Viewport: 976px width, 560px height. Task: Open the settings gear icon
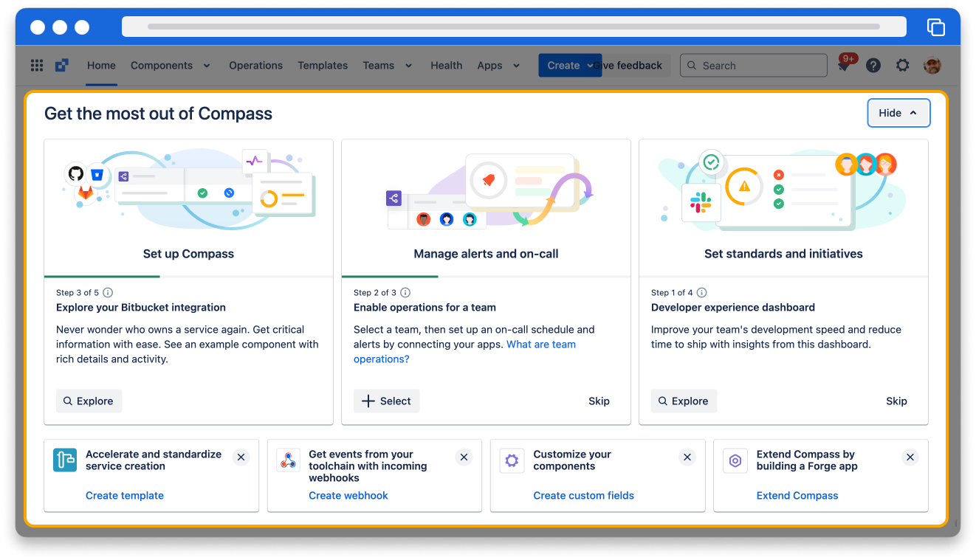(902, 66)
